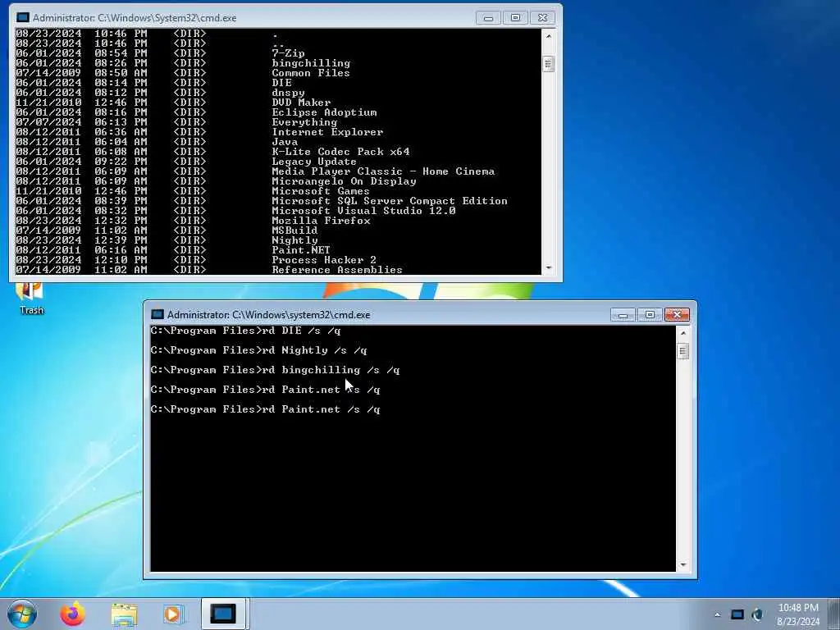Open Windows Explorer from taskbar
This screenshot has height=630, width=840.
(124, 614)
